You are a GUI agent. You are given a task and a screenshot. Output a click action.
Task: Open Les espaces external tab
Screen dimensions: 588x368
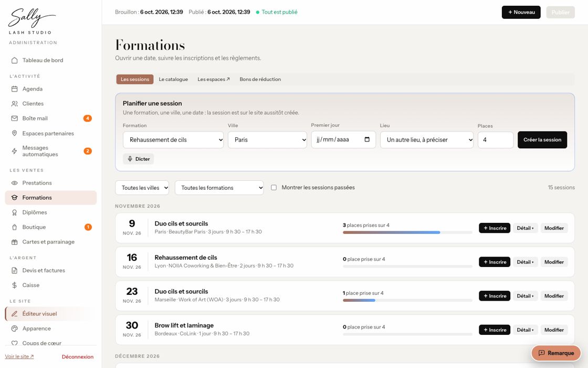213,79
